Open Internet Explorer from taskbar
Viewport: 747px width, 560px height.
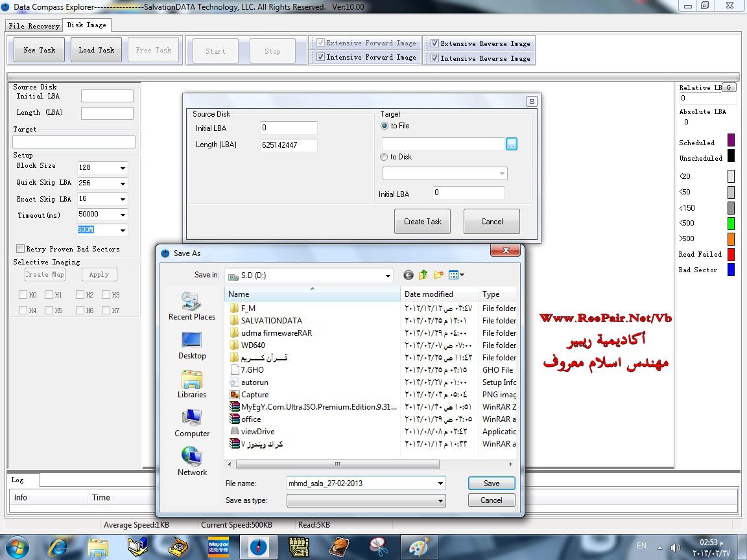(57, 546)
